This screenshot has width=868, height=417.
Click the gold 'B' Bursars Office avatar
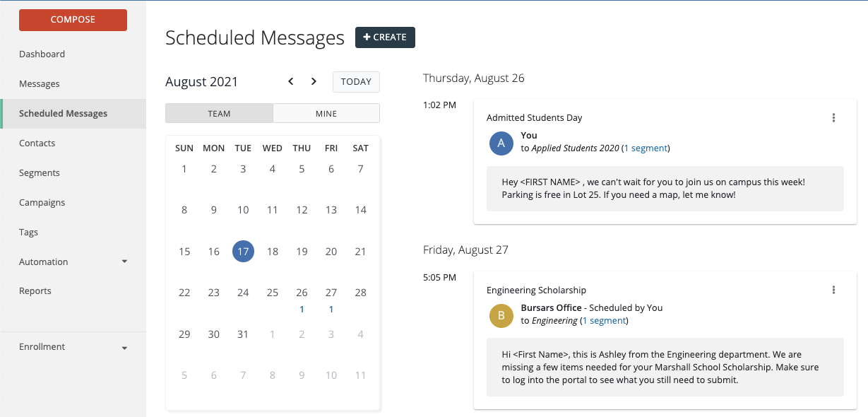pyautogui.click(x=501, y=315)
